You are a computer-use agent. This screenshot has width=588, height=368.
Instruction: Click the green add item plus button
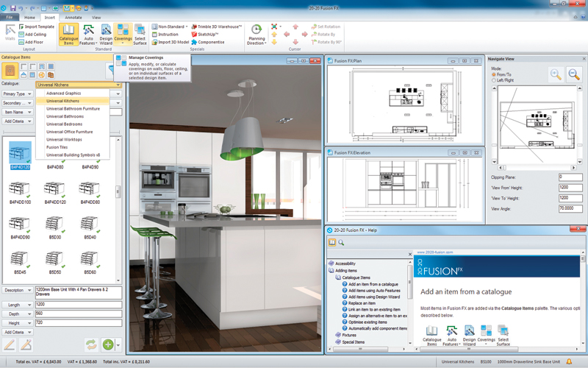pyautogui.click(x=108, y=344)
